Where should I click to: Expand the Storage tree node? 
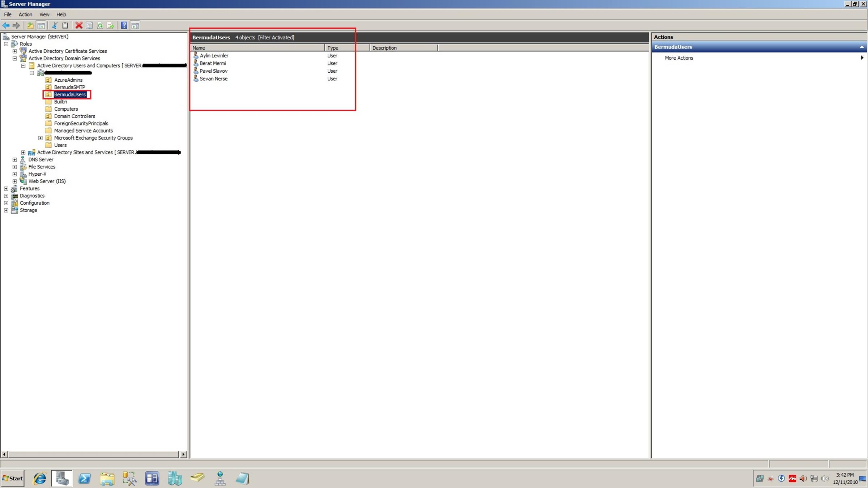click(6, 210)
